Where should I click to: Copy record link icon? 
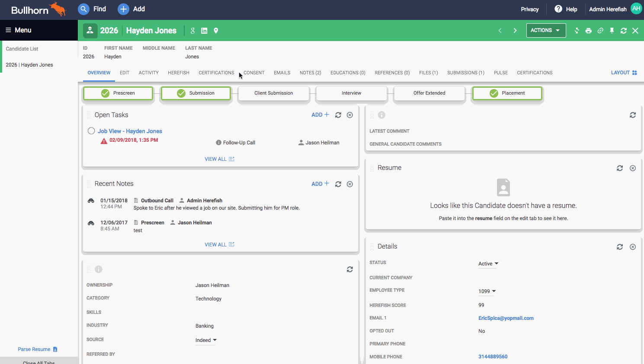coord(600,31)
